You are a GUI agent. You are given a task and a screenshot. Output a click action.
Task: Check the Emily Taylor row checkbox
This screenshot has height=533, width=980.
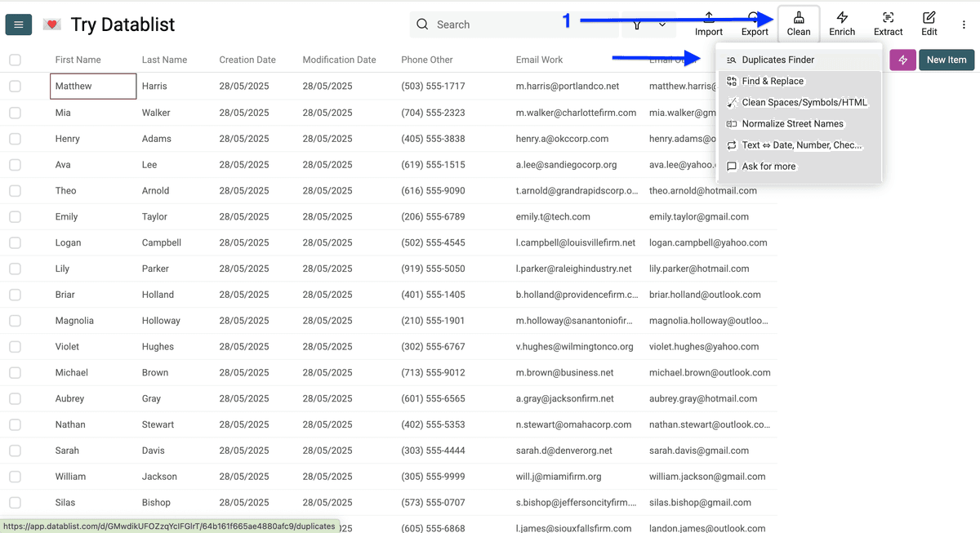click(x=15, y=217)
